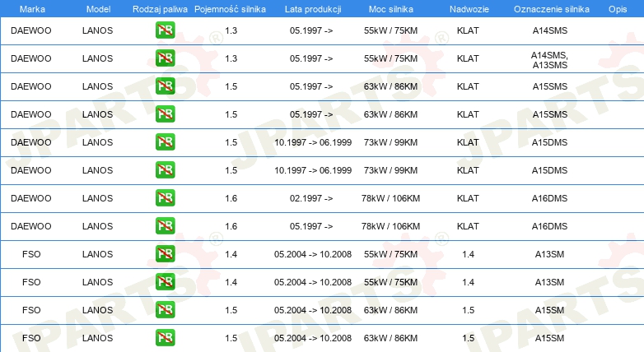Image resolution: width=644 pixels, height=352 pixels.
Task: Select petrol icon in the 05.1997 A16DMS row
Action: click(x=165, y=225)
